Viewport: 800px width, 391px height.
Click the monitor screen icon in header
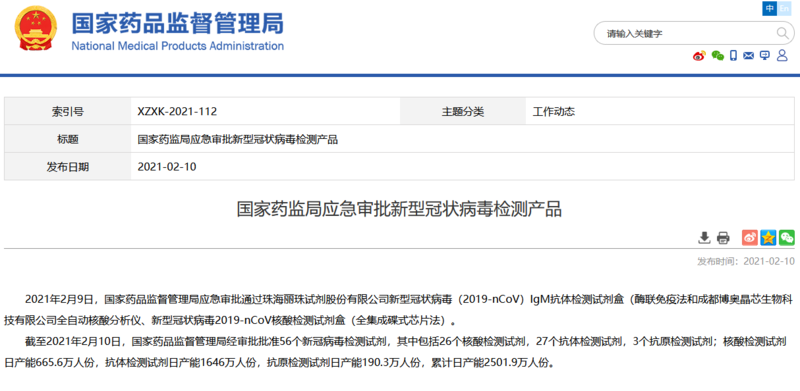[764, 56]
